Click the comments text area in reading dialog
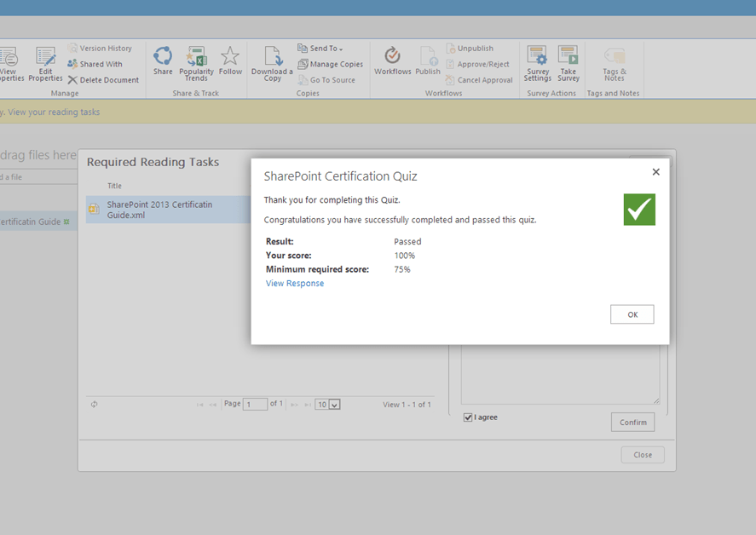The width and height of the screenshot is (756, 535). (560, 375)
